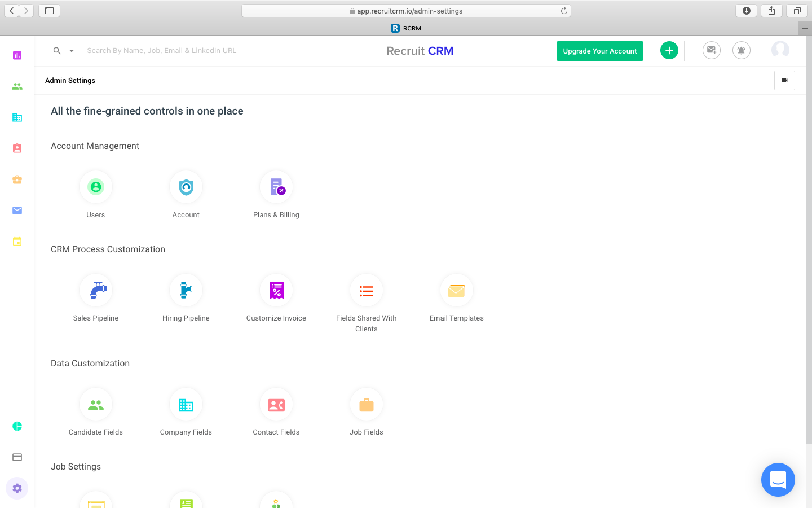This screenshot has height=508, width=812.
Task: Open the Hiring Pipeline icon
Action: coord(186,290)
